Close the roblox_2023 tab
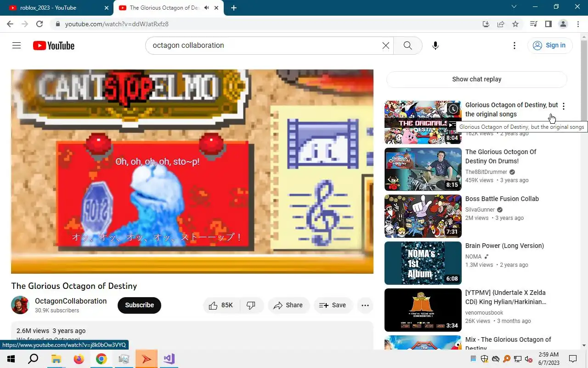588x368 pixels. point(107,8)
